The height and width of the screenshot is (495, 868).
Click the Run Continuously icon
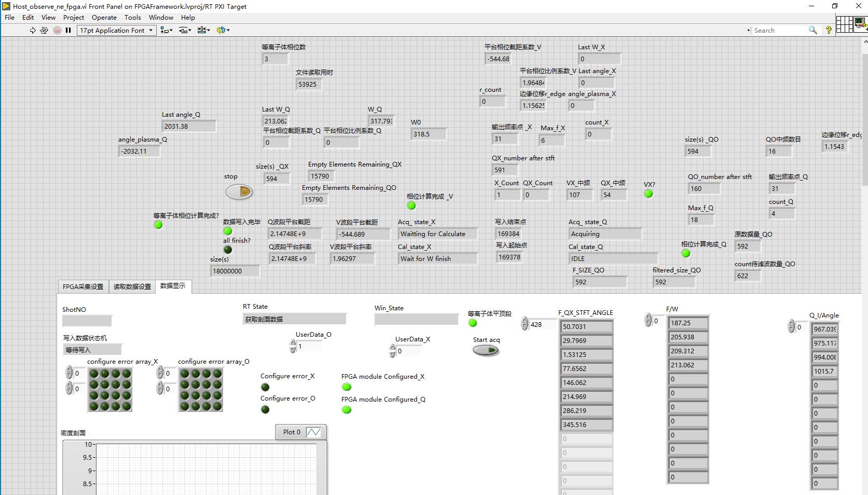[x=44, y=31]
